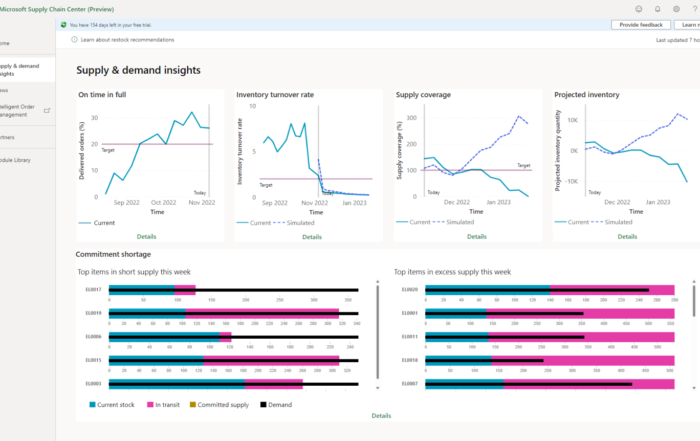The image size is (700, 441).
Task: Click the On time in full chart title
Action: [102, 95]
